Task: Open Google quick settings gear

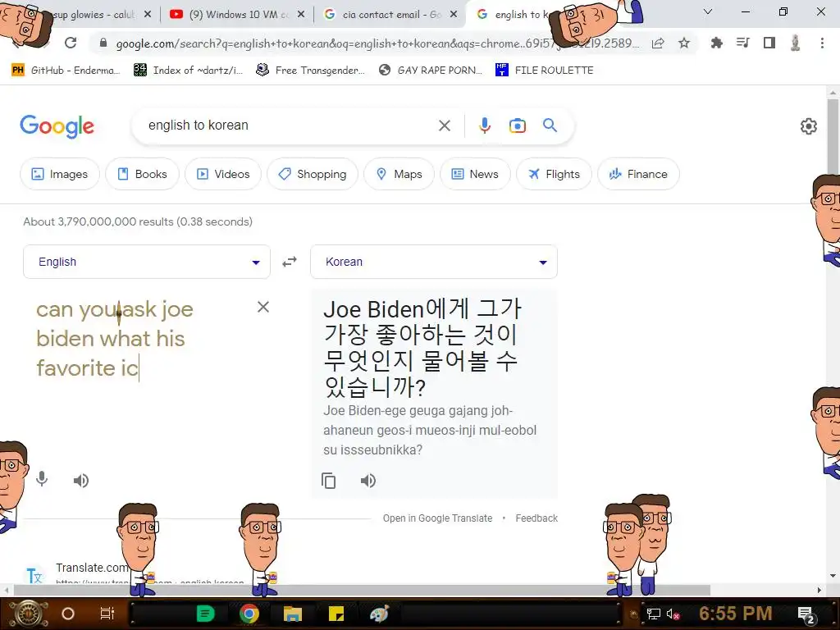Action: [x=808, y=126]
